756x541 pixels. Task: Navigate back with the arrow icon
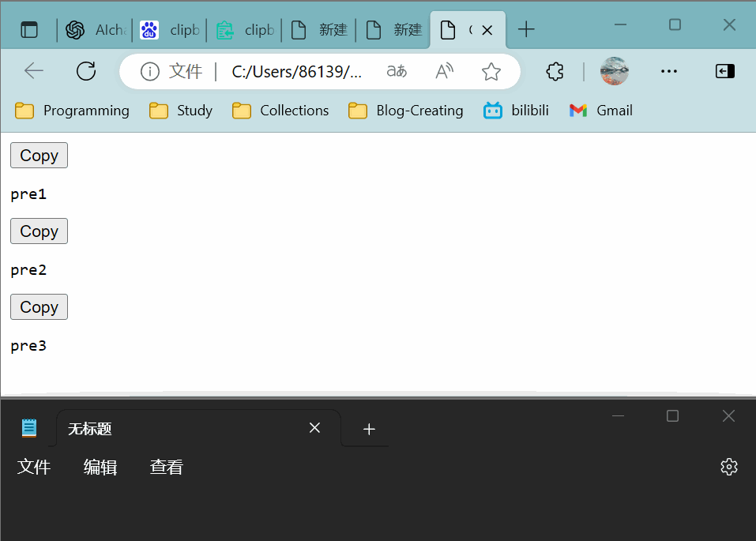pos(33,71)
